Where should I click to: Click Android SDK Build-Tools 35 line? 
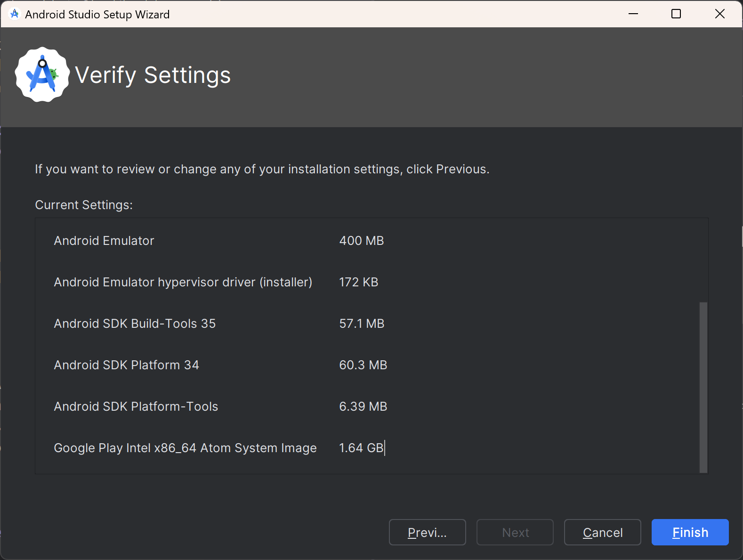pos(135,324)
